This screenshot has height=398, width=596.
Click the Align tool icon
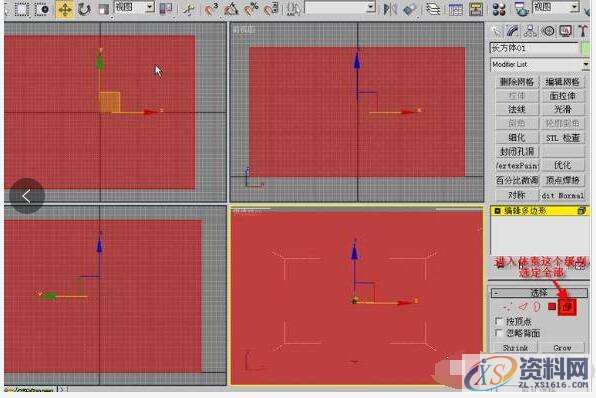click(x=410, y=9)
